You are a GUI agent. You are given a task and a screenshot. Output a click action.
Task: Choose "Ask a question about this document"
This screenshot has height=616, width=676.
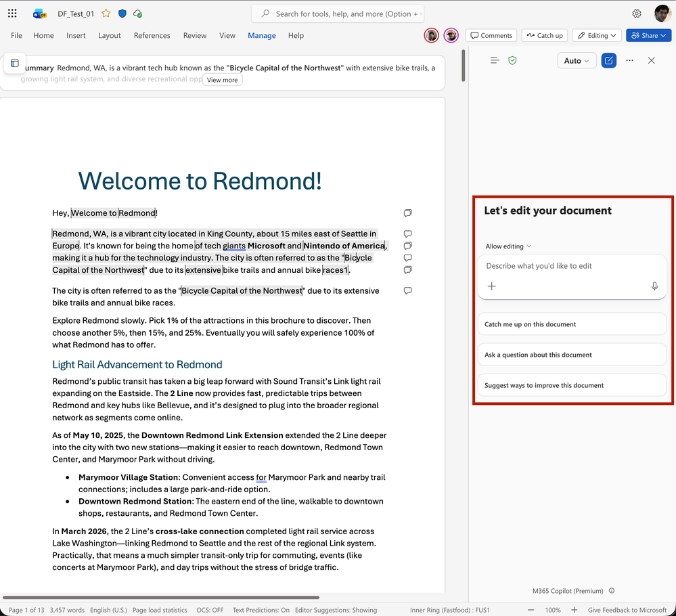572,355
